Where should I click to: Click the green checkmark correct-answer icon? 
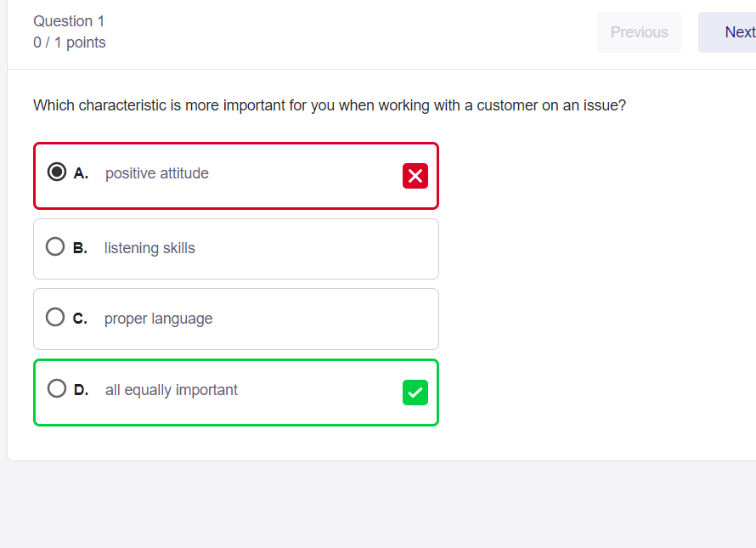pyautogui.click(x=415, y=393)
